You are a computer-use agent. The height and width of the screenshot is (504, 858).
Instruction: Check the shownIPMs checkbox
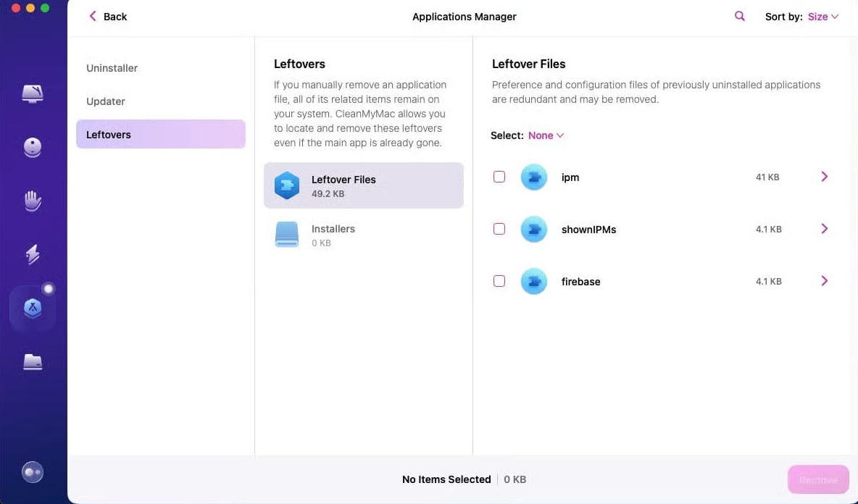tap(499, 229)
